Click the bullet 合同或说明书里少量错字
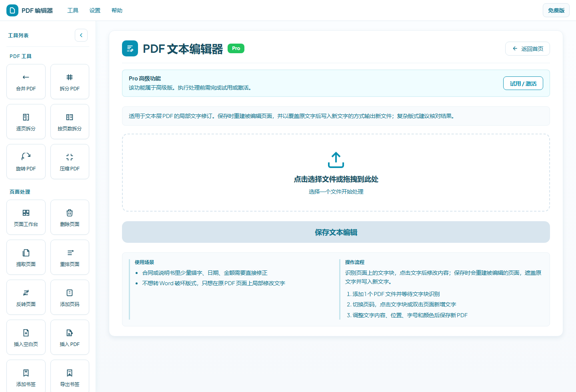 (205, 273)
